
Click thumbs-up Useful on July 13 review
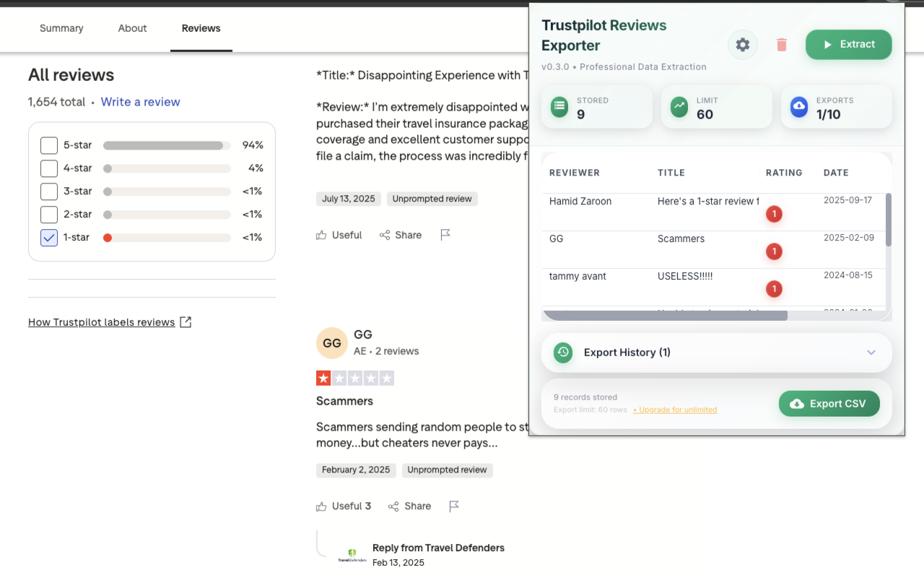(x=339, y=235)
